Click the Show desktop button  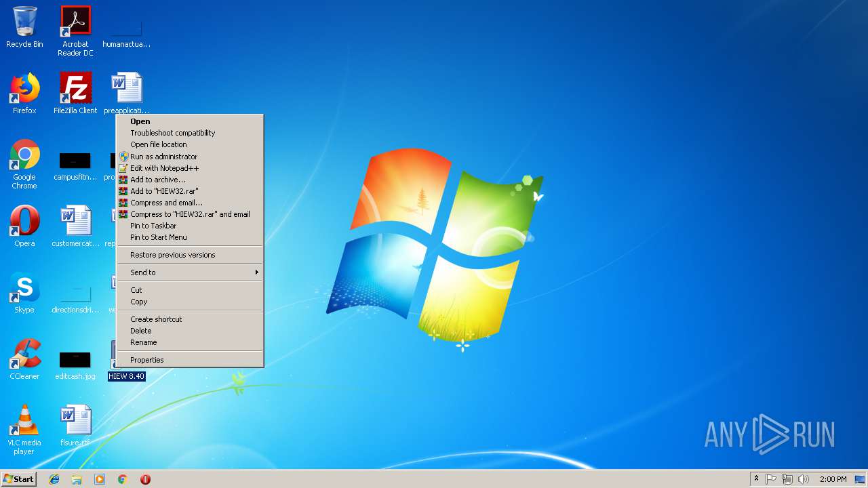pos(861,479)
